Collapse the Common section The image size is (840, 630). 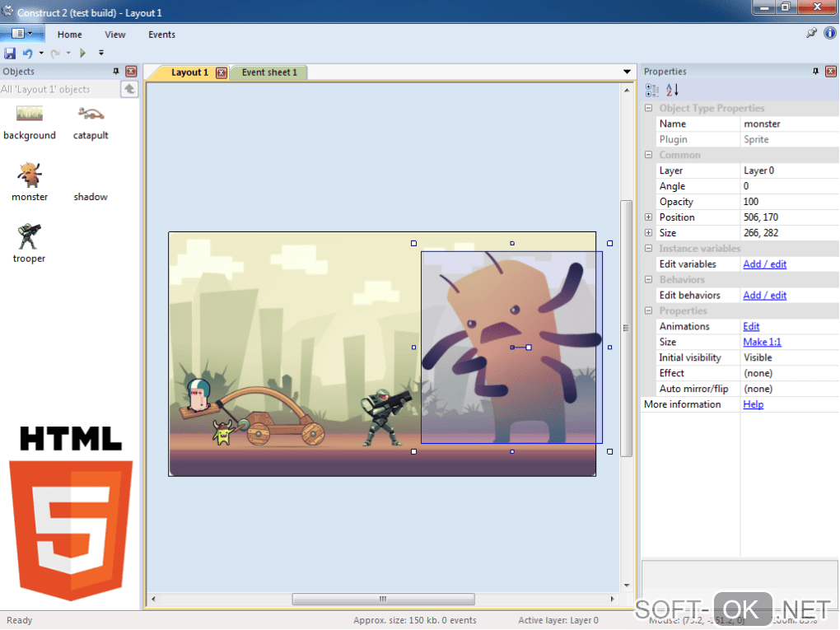coord(649,155)
